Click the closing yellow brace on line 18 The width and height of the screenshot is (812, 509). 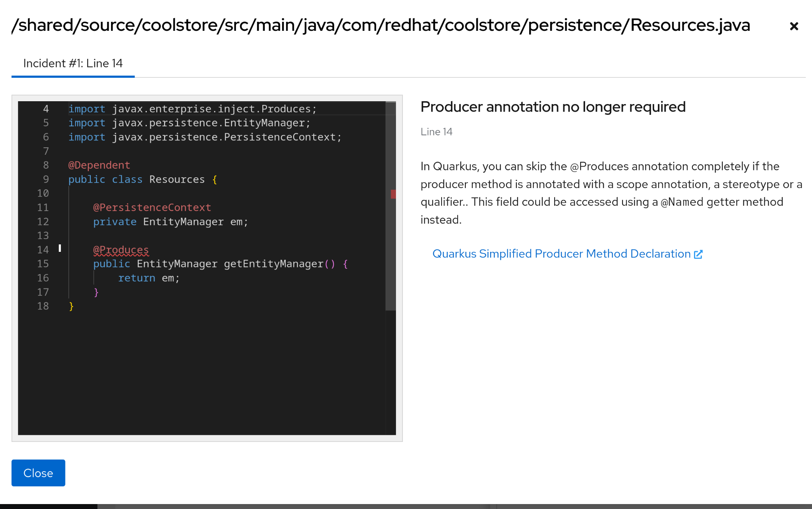tap(72, 306)
